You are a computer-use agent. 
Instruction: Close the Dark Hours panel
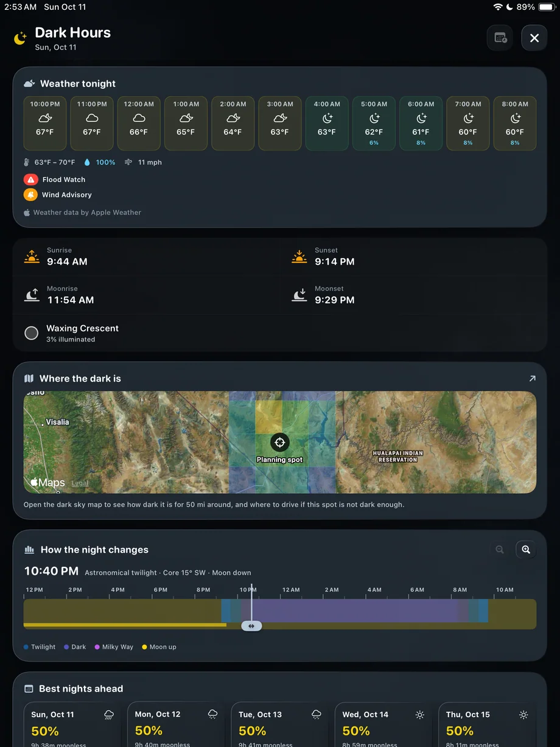point(534,38)
